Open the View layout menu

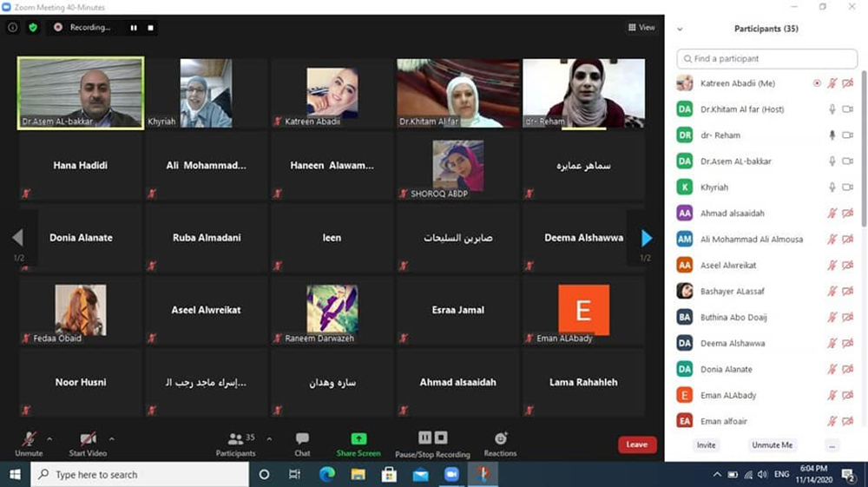click(641, 28)
